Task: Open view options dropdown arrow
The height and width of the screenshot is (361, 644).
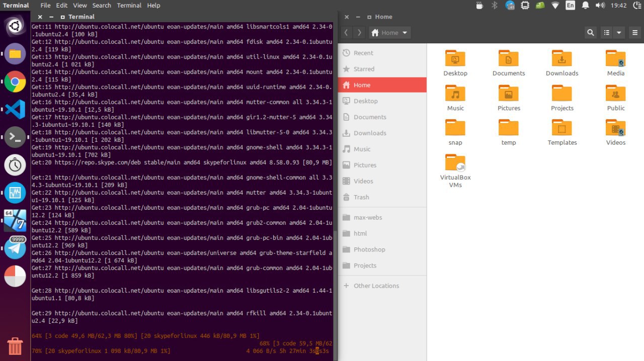Action: click(619, 33)
